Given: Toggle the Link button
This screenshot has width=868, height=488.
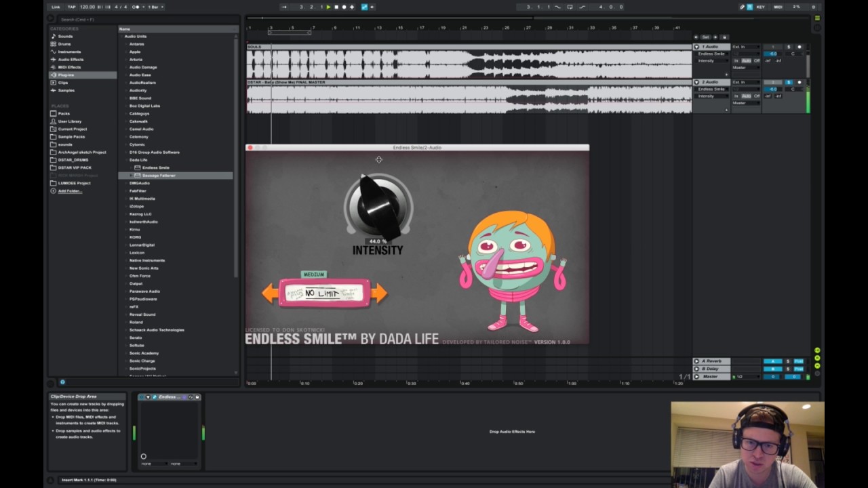Looking at the screenshot, I should (56, 7).
